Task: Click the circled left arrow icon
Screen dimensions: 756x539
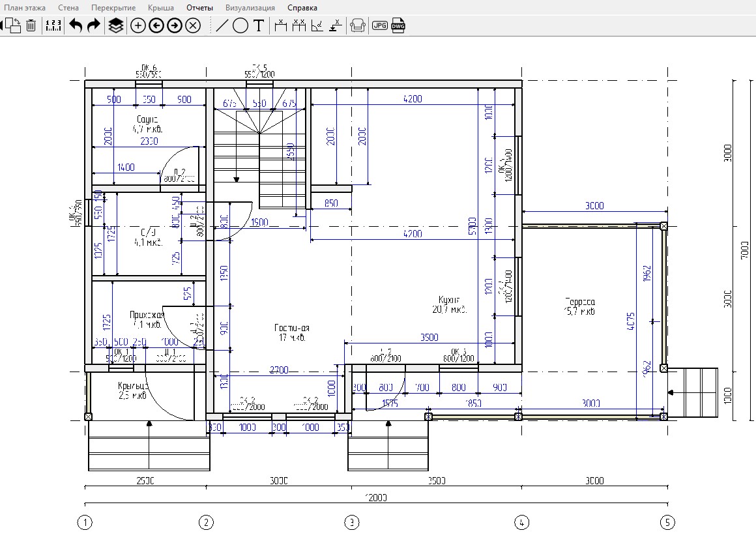Action: (156, 25)
